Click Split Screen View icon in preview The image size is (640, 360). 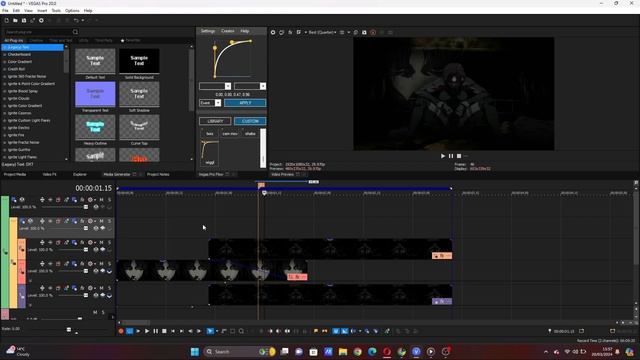click(299, 32)
